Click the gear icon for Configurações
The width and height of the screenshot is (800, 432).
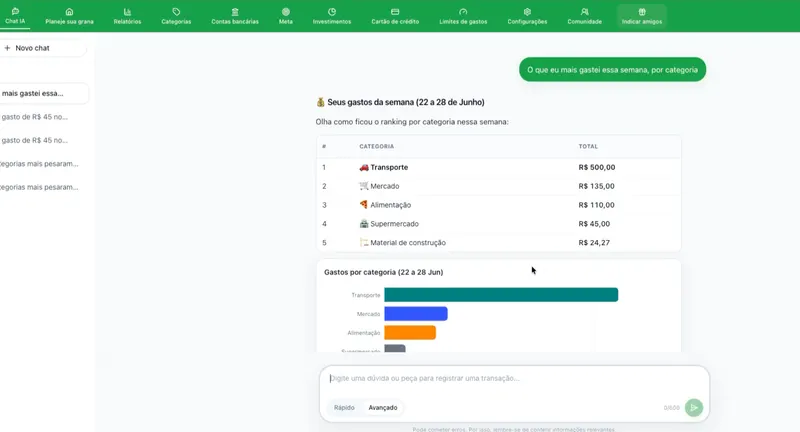tap(527, 12)
